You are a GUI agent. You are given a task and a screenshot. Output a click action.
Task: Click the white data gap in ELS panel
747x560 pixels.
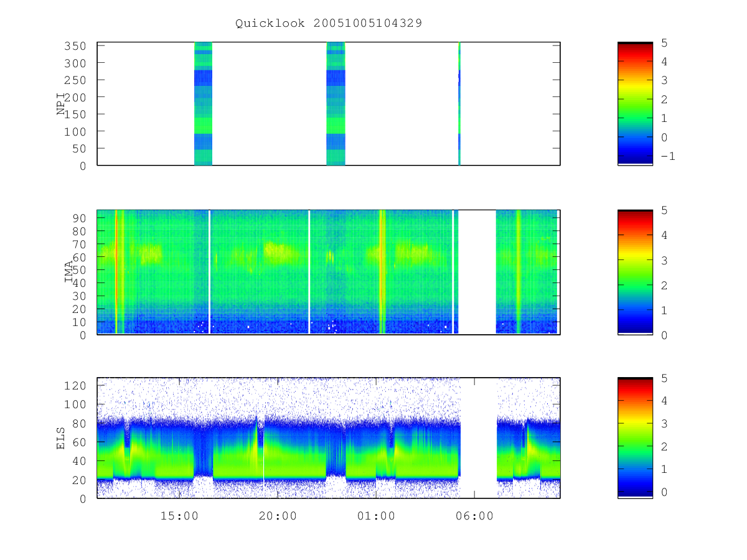click(478, 438)
